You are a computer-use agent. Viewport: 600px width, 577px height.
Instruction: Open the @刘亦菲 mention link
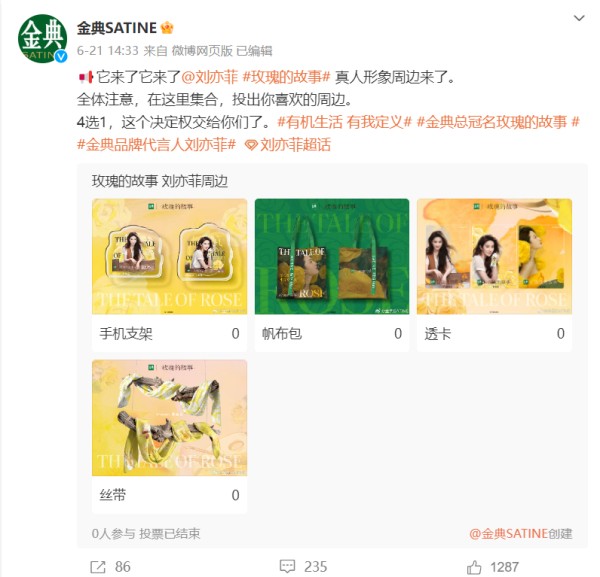point(210,77)
